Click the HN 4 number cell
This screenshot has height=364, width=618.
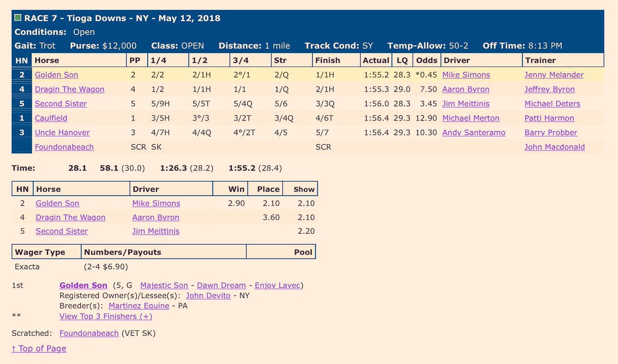click(22, 89)
